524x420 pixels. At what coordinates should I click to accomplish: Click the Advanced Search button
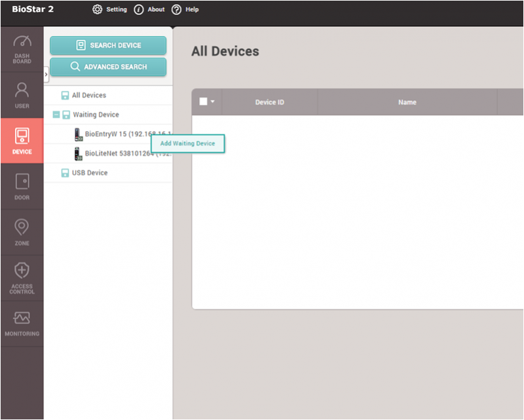[108, 66]
